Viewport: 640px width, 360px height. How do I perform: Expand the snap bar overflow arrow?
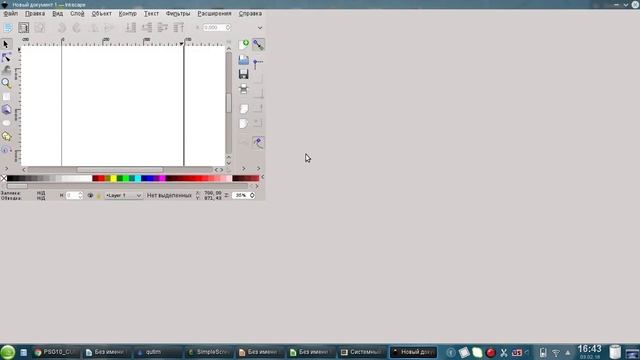(258, 169)
